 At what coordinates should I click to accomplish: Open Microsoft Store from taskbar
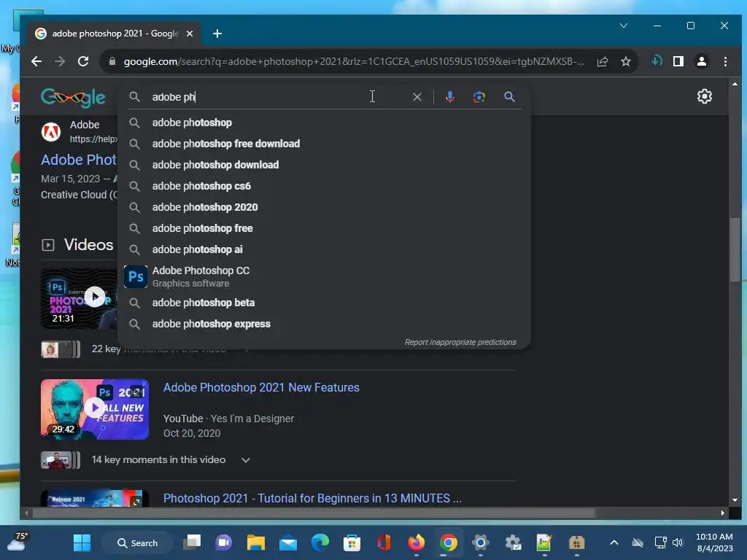pos(352,542)
